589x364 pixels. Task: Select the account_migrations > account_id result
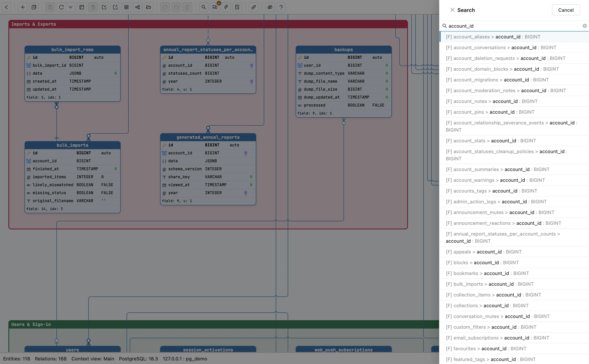(x=514, y=80)
